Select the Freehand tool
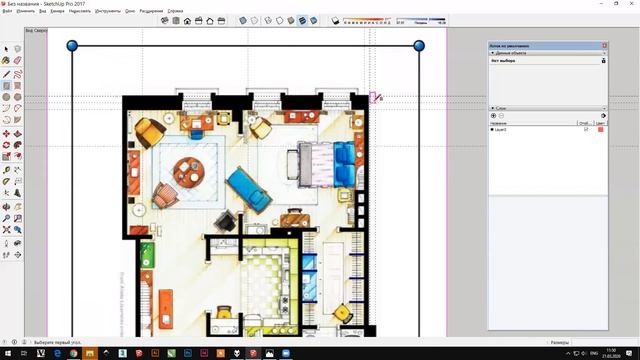Image resolution: width=640 pixels, height=360 pixels. pos(18,74)
